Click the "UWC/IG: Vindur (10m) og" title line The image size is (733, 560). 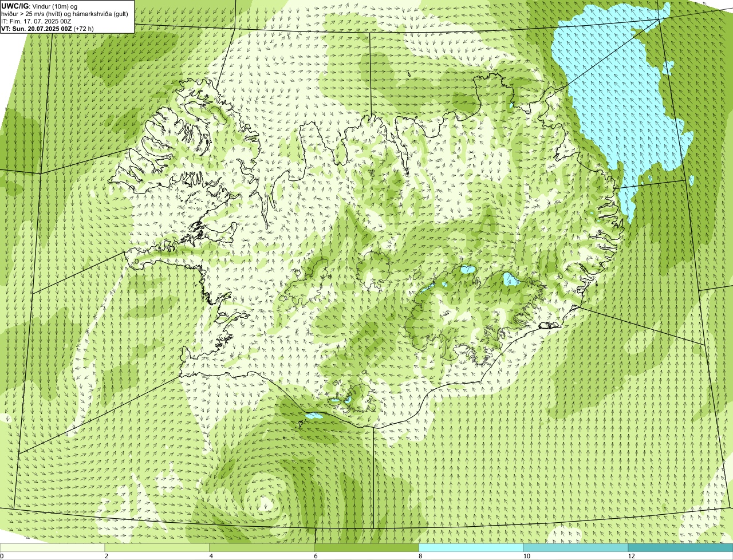click(40, 6)
